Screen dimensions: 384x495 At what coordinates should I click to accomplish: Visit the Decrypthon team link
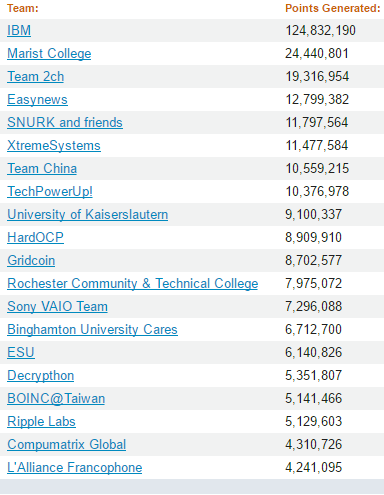pos(40,376)
